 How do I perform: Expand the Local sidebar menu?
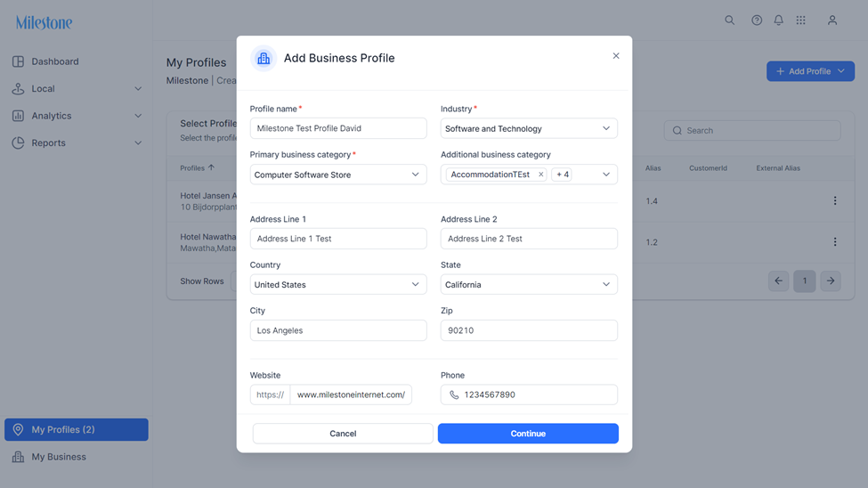pos(77,89)
